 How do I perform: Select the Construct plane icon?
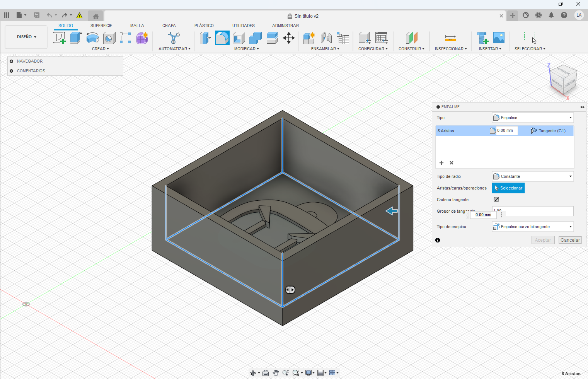pyautogui.click(x=412, y=38)
